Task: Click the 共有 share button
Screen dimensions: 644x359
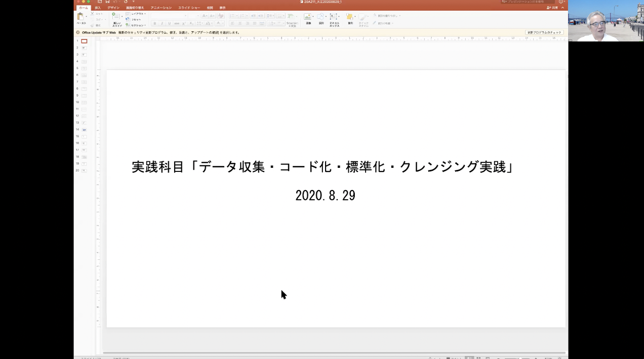Action: [552, 8]
